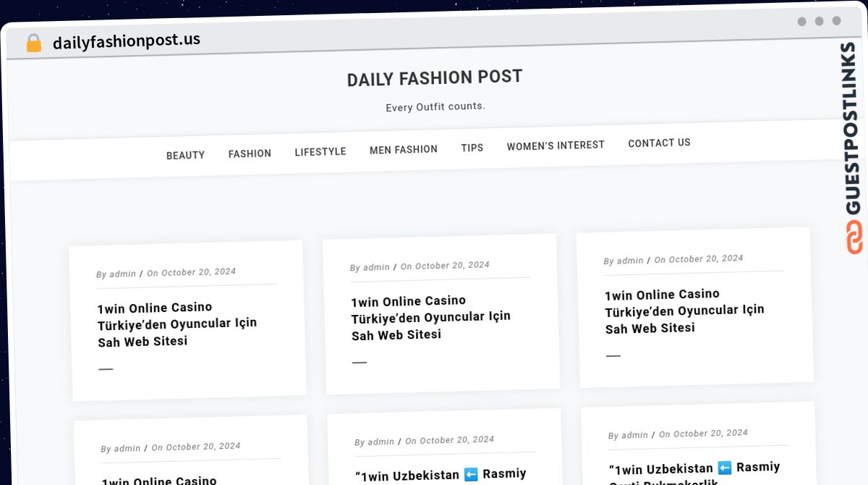This screenshot has width=868, height=485.
Task: Click October 20, 2024 date in bottom-right card
Action: tap(710, 434)
